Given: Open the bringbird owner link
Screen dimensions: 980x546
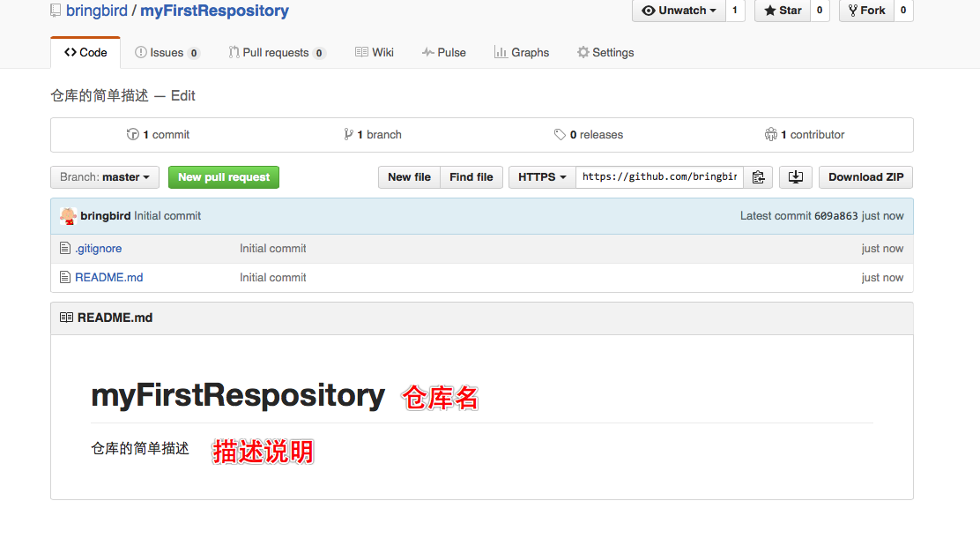Looking at the screenshot, I should (x=97, y=11).
